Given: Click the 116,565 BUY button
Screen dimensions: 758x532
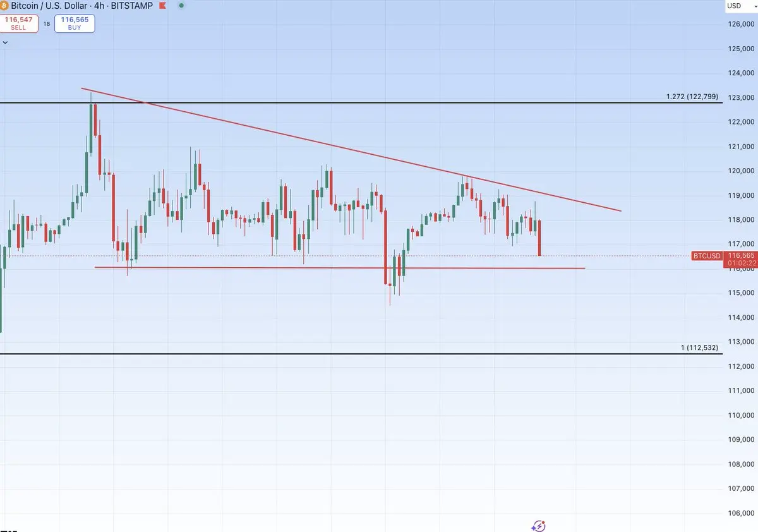Looking at the screenshot, I should [75, 24].
